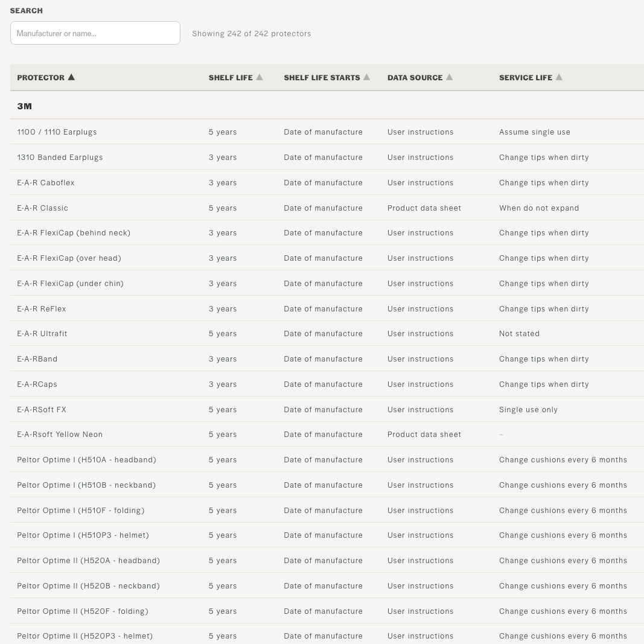Select 'Peltor Optime II (H520F - folding)'
Viewport: 644px width, 644px height.
tap(83, 611)
